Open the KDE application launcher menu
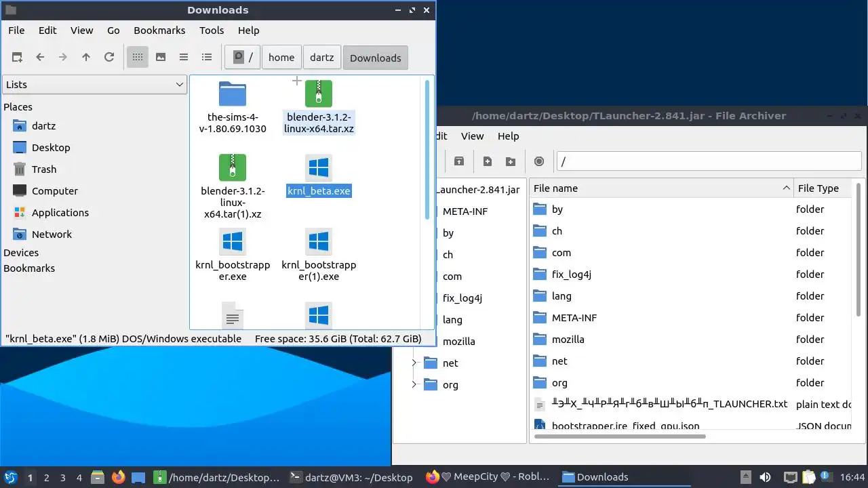The width and height of the screenshot is (868, 488). tap(10, 477)
